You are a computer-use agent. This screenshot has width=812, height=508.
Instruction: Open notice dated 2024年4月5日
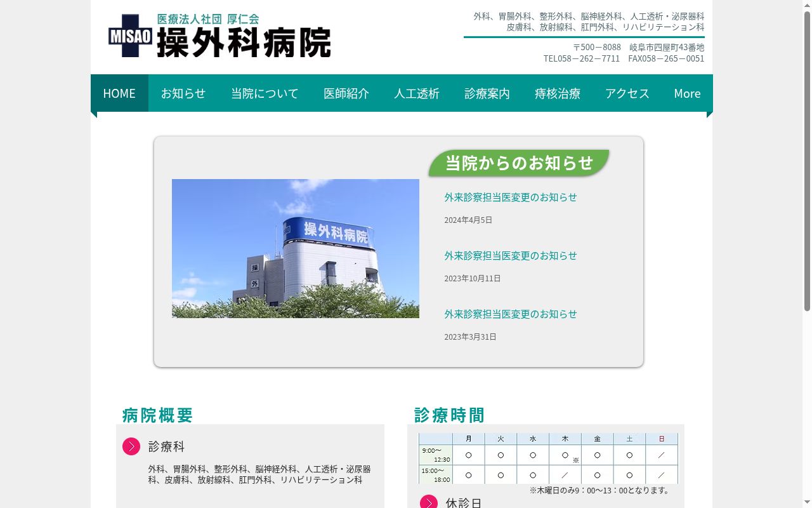[x=511, y=197]
